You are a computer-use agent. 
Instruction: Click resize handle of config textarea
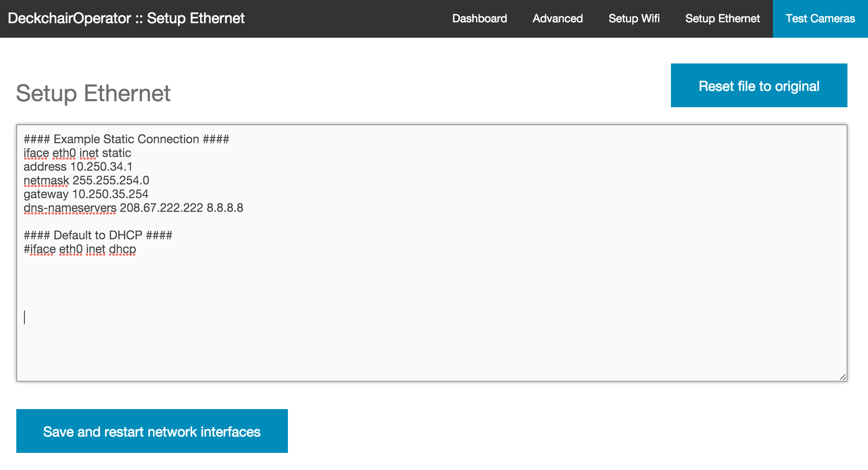coord(843,377)
